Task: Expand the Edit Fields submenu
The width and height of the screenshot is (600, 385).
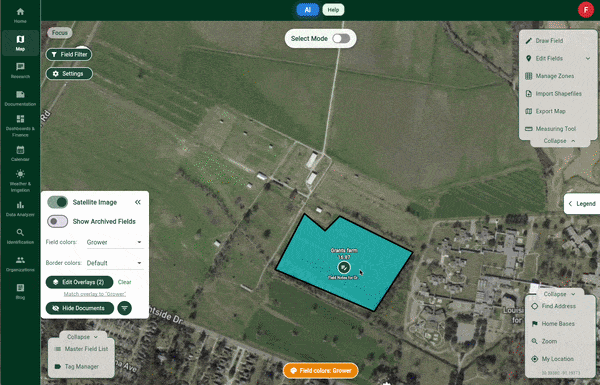Action: tap(588, 59)
